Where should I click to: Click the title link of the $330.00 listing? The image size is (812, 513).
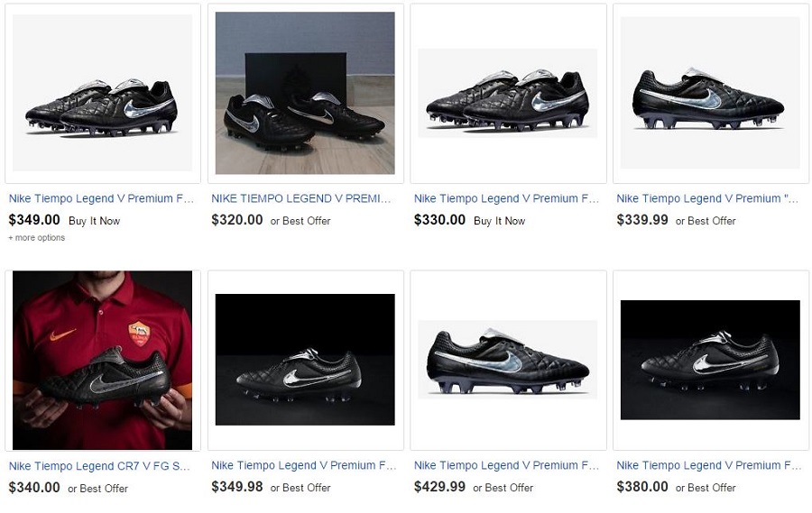click(506, 198)
